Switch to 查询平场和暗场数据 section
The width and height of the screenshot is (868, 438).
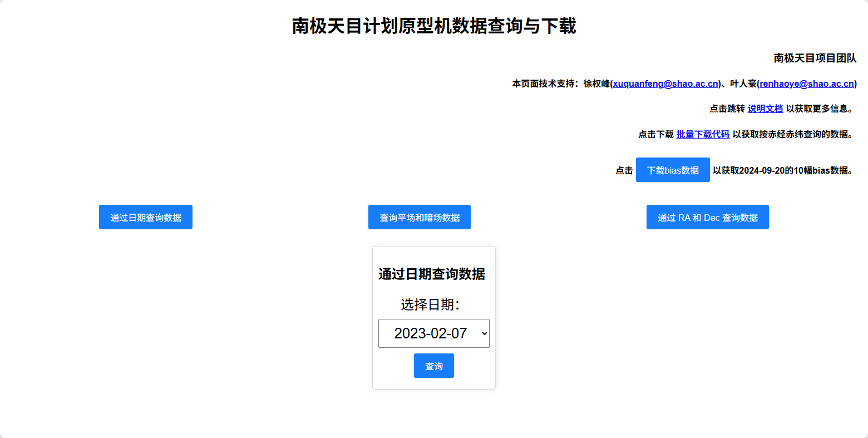pos(419,217)
